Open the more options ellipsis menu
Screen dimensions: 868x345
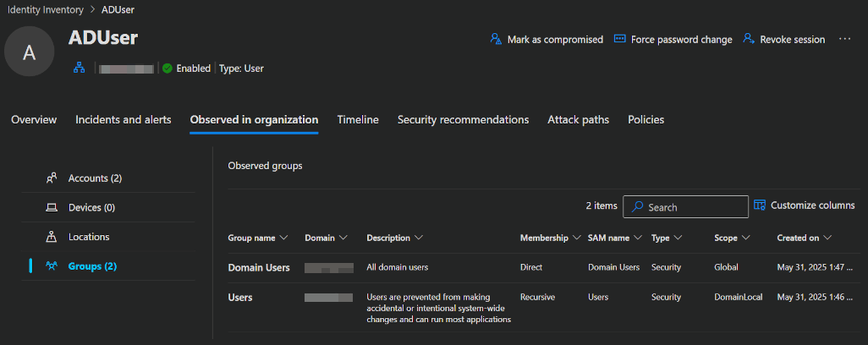(x=844, y=40)
